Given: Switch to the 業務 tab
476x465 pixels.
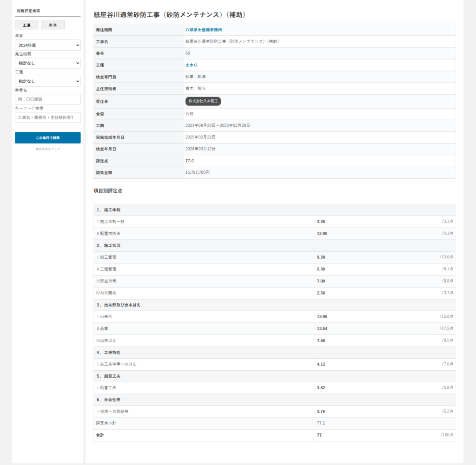Looking at the screenshot, I should click(x=53, y=25).
